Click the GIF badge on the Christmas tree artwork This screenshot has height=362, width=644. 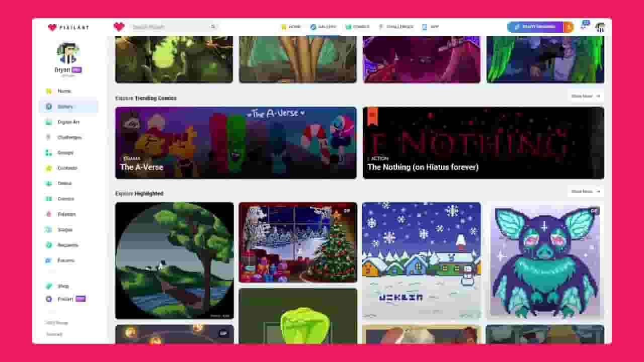[347, 211]
